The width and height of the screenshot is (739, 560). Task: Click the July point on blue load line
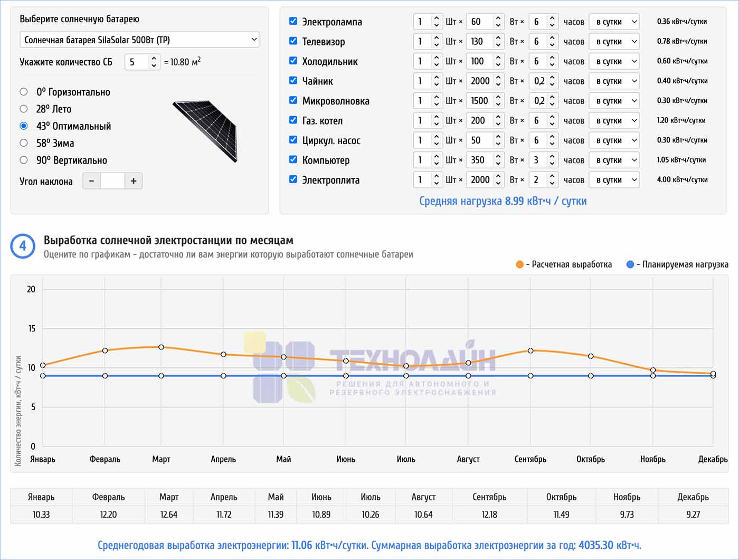[406, 376]
